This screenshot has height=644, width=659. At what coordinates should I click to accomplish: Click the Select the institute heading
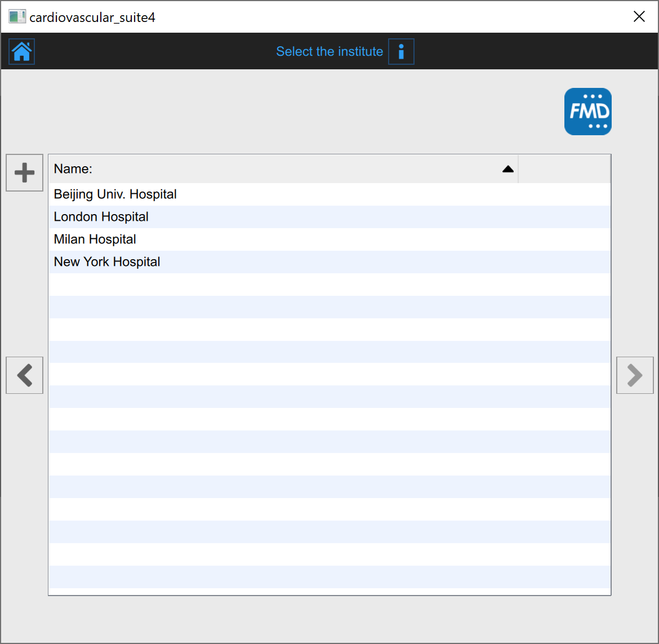[x=329, y=52]
